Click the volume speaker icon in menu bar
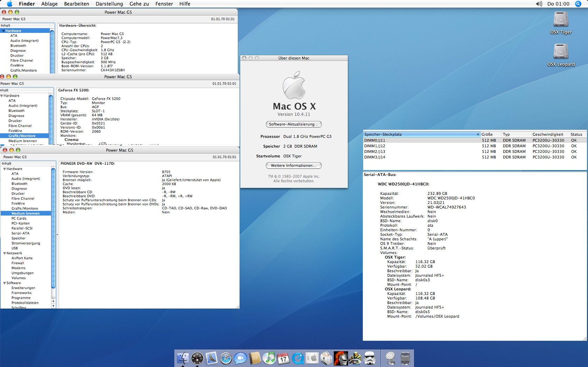 point(539,4)
